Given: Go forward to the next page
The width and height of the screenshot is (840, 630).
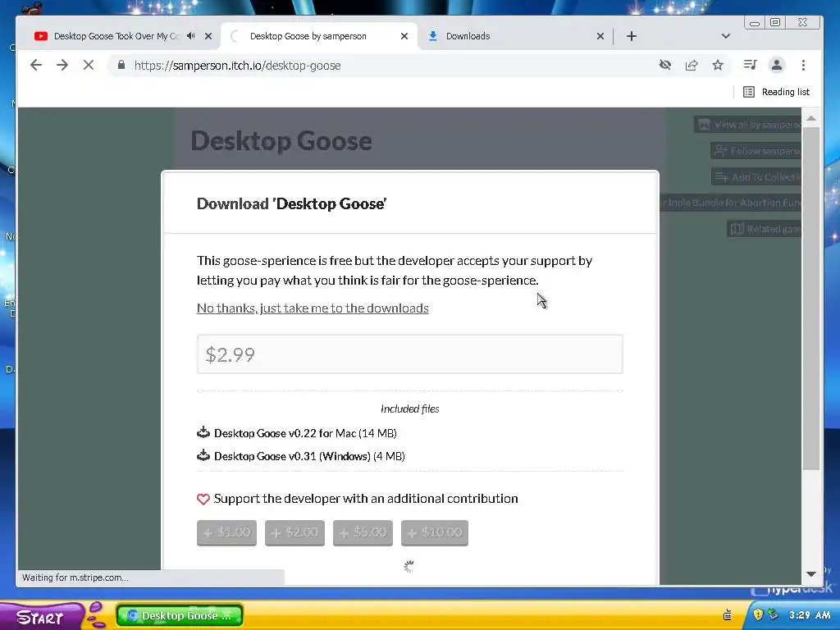Looking at the screenshot, I should click(x=62, y=66).
